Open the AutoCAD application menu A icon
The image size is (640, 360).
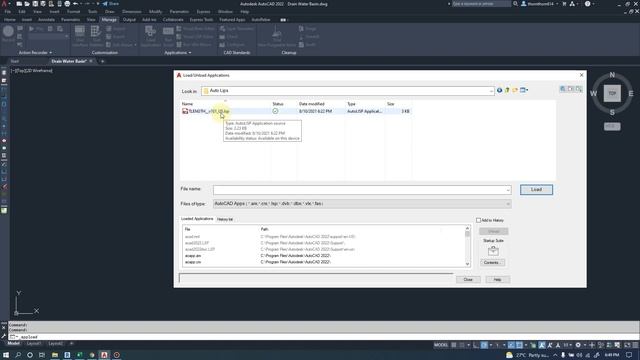coord(4,4)
